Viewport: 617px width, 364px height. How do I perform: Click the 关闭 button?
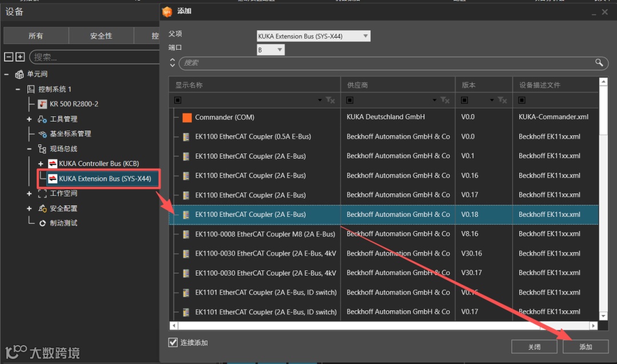point(534,347)
